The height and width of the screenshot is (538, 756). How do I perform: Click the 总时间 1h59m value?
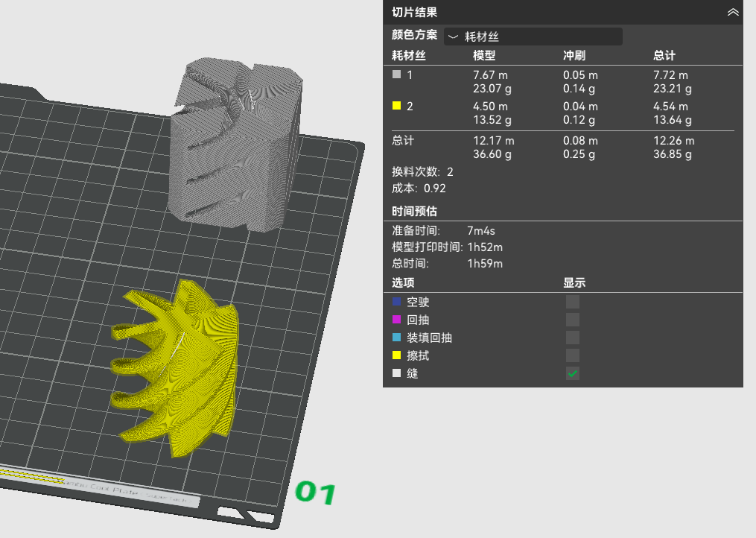[485, 264]
